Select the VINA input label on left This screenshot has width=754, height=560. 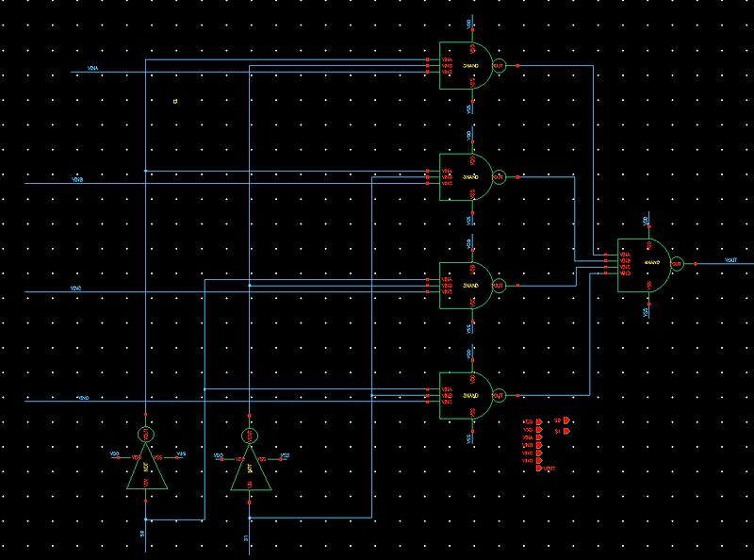click(x=91, y=68)
